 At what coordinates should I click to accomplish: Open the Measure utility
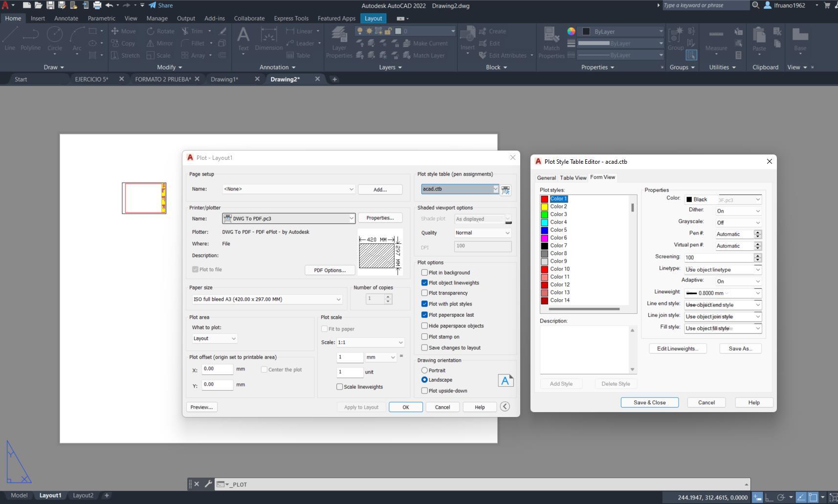tap(716, 39)
